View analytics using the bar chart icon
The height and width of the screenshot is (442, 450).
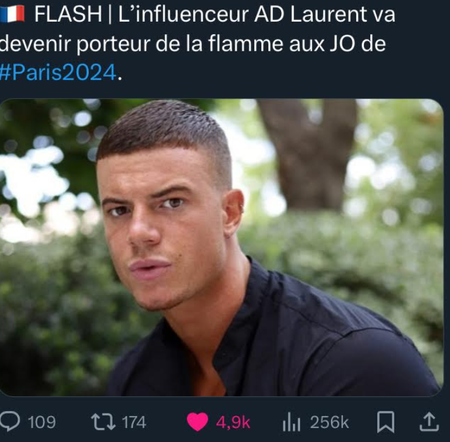pos(291,422)
